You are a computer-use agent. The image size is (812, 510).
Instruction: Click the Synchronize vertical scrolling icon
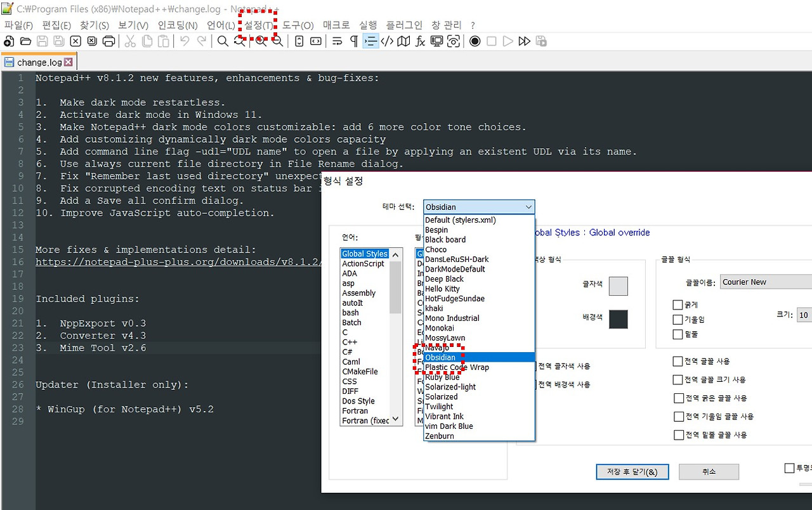[299, 41]
